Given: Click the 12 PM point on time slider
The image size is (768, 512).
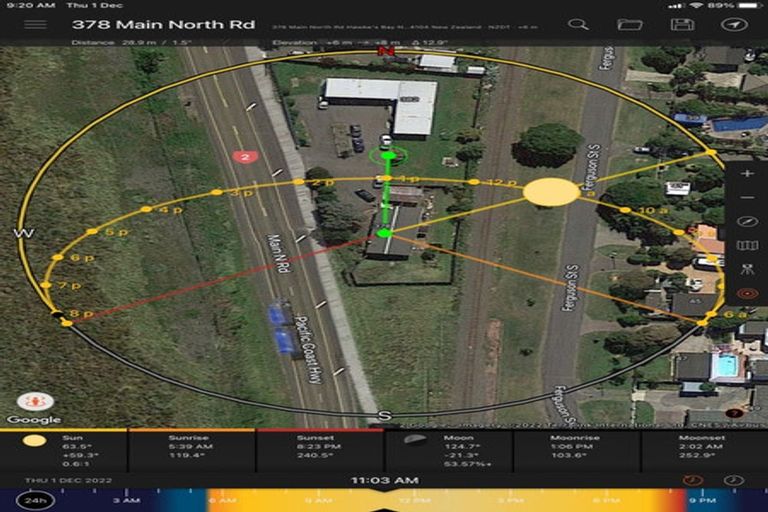Looking at the screenshot, I should coord(406,500).
